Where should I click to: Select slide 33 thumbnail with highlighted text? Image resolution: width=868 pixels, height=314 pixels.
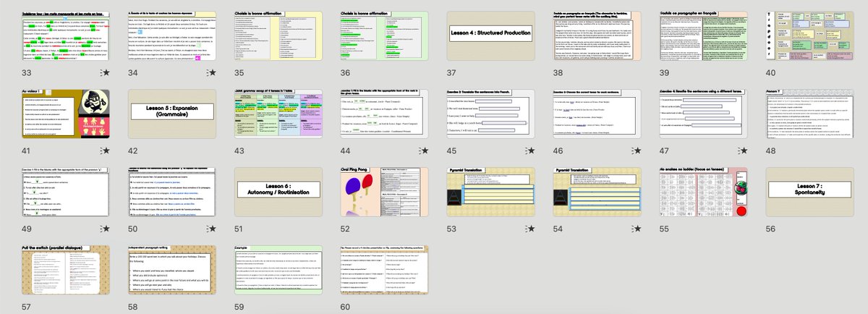pos(66,36)
